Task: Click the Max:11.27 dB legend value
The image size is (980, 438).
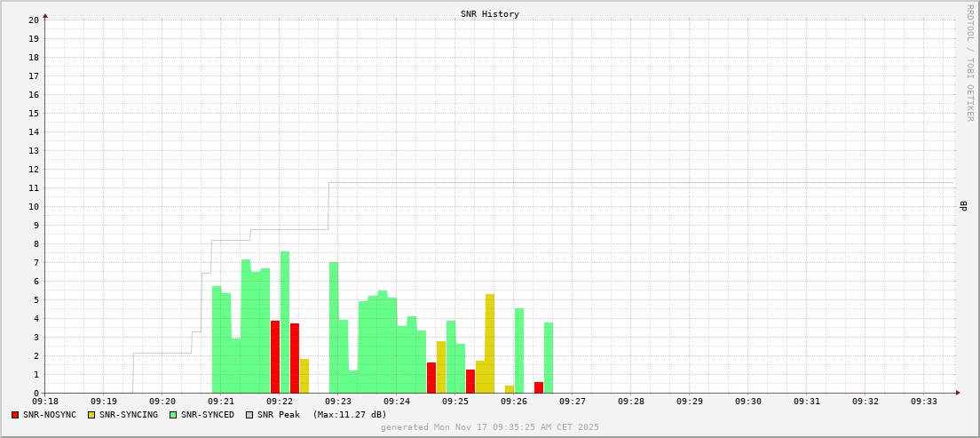Action: [x=350, y=415]
